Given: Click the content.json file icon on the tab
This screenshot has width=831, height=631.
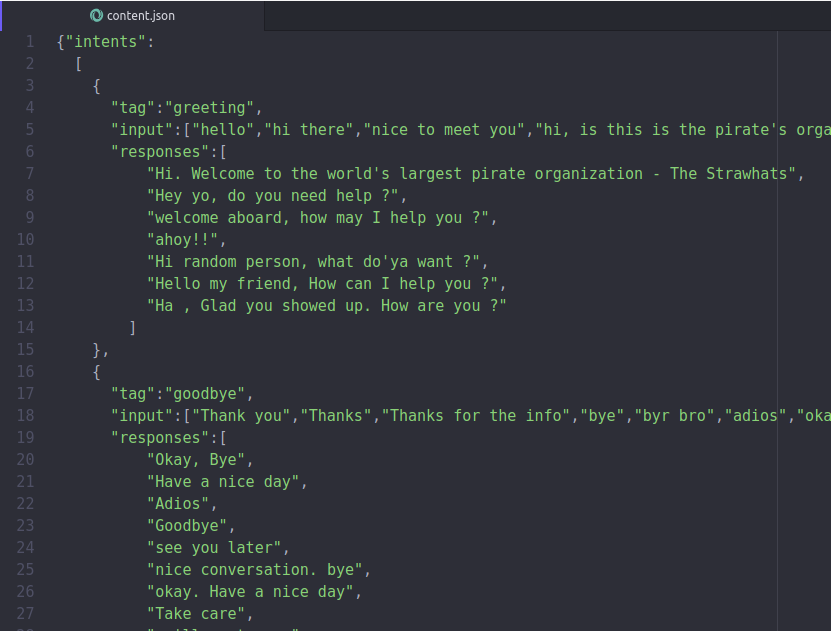Looking at the screenshot, I should tap(95, 16).
